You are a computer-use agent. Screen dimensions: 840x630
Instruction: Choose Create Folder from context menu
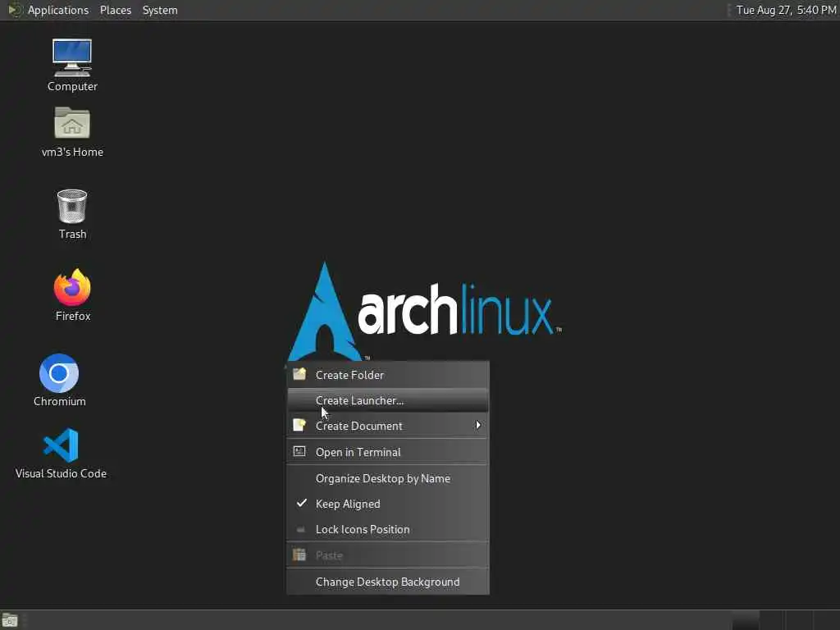pos(388,375)
